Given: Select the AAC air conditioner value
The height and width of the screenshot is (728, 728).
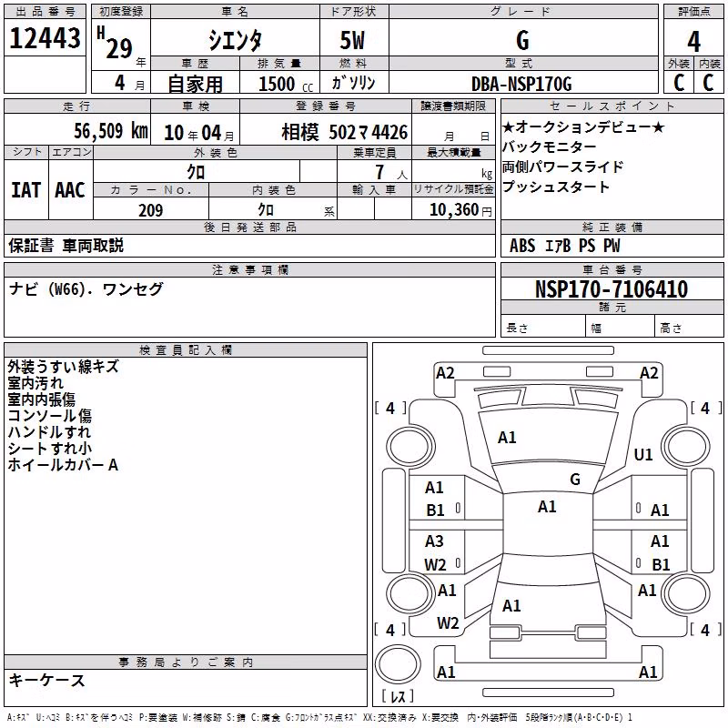Looking at the screenshot, I should [70, 190].
